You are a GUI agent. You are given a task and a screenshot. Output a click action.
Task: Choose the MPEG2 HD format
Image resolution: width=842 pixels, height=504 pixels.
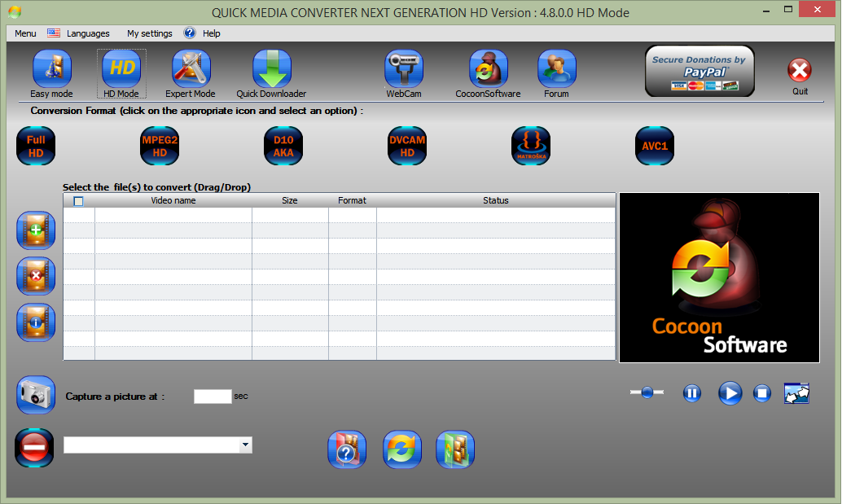(x=160, y=146)
